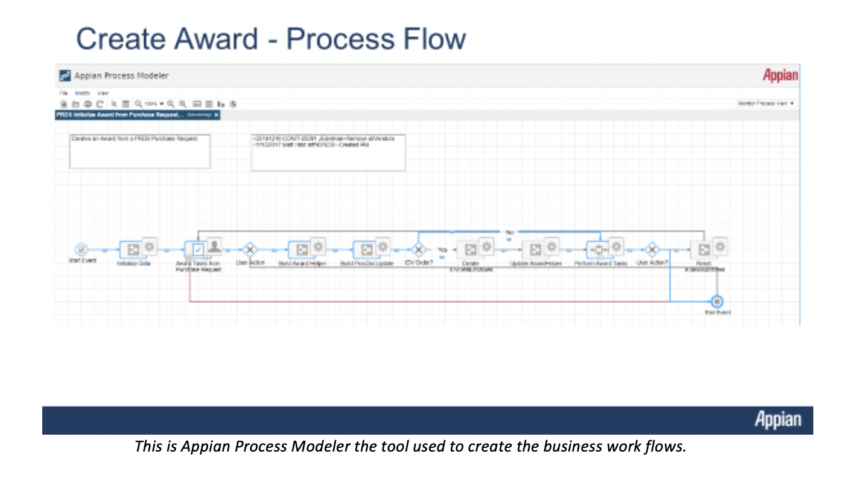
Task: Select the PRDS Initialize Award process tab
Action: tap(138, 115)
